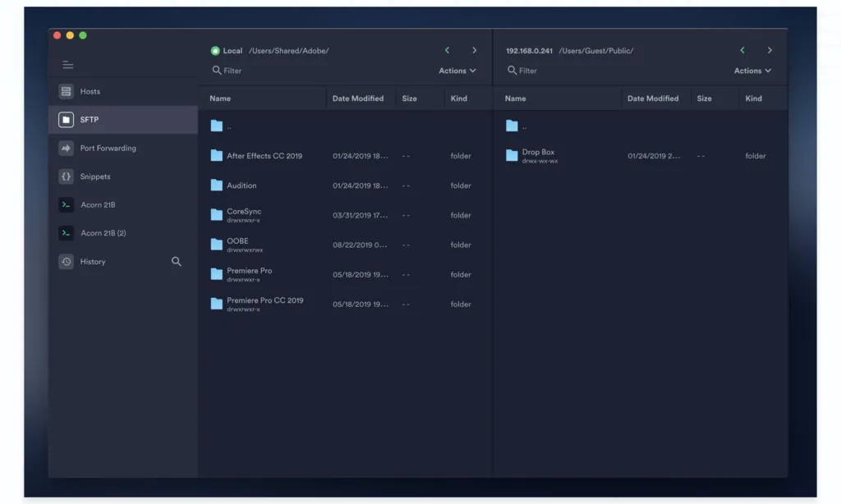Select the Premiere Pro CC 2019 name
Image resolution: width=841 pixels, height=504 pixels.
(265, 300)
